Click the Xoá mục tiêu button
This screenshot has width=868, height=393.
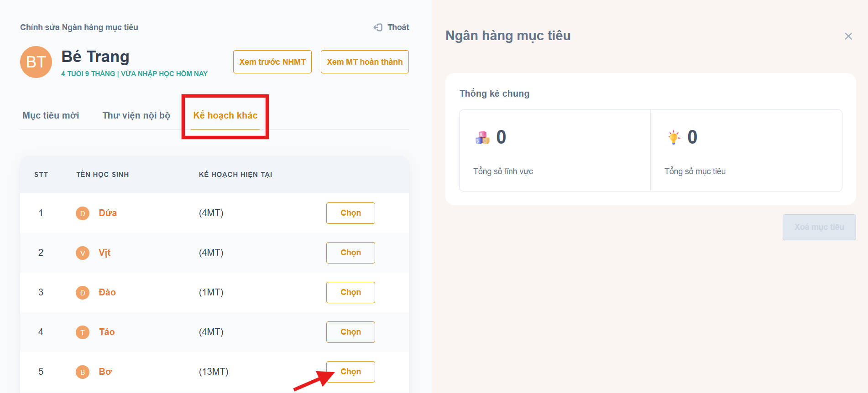[819, 227]
